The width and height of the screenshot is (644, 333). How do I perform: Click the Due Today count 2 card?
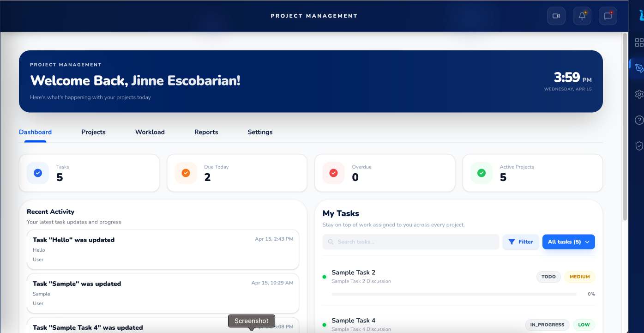(237, 173)
